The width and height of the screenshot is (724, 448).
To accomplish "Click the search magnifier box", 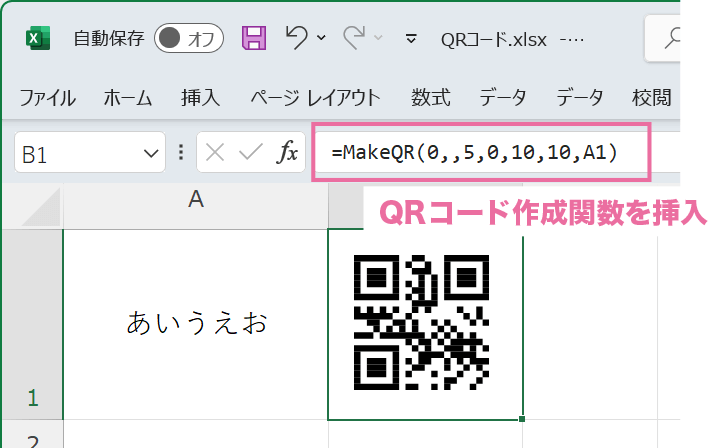I will pos(662,38).
